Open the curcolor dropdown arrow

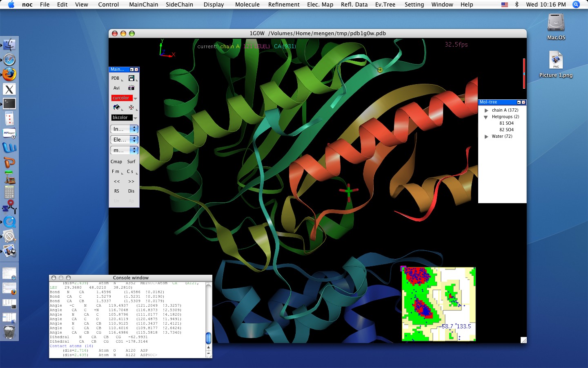[x=136, y=99]
